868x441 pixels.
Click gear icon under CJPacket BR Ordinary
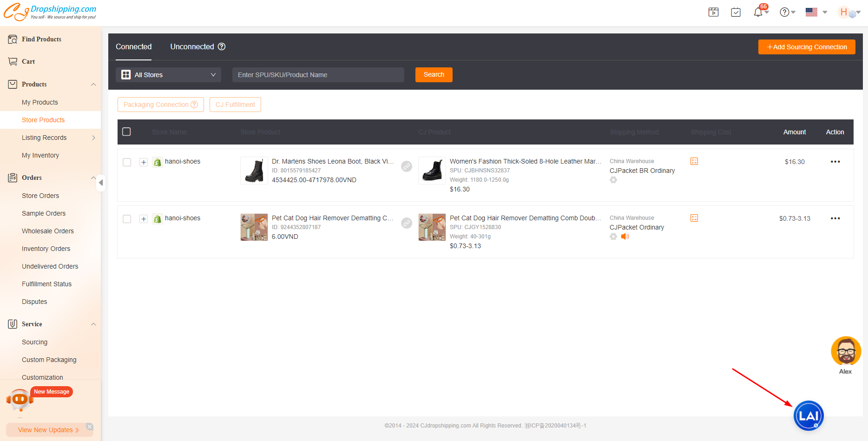(613, 180)
